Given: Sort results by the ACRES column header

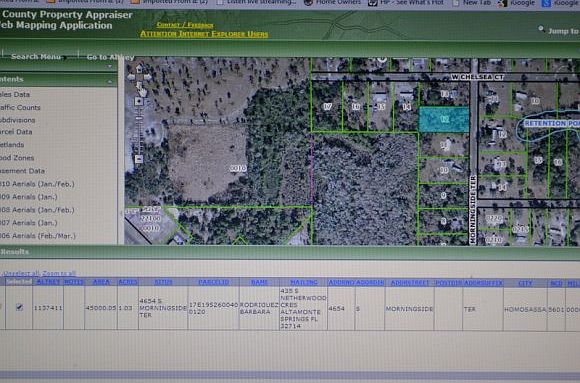Looking at the screenshot, I should [x=128, y=282].
